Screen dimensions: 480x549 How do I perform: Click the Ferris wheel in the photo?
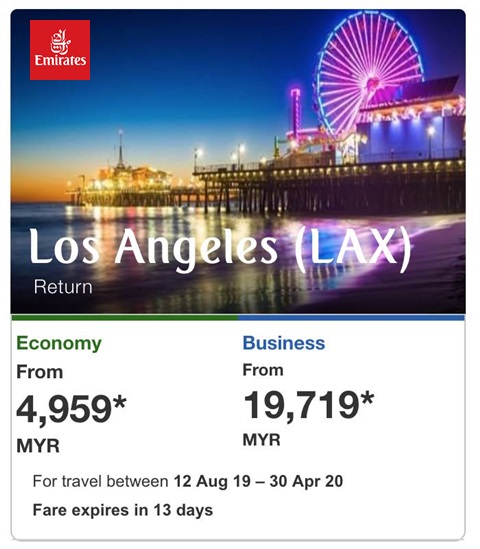[x=370, y=76]
